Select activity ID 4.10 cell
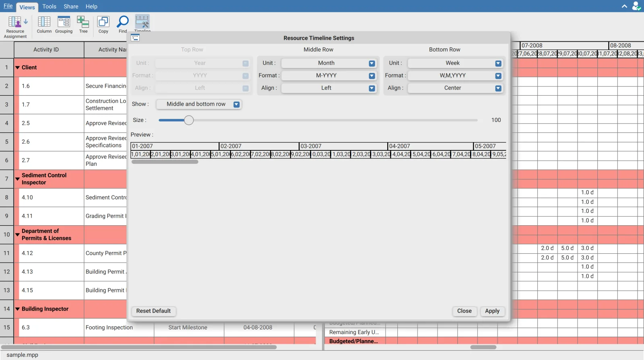644x360 pixels. [x=52, y=197]
